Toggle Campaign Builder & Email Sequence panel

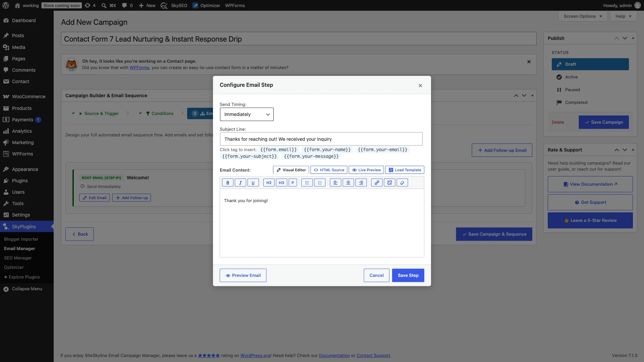pos(532,96)
